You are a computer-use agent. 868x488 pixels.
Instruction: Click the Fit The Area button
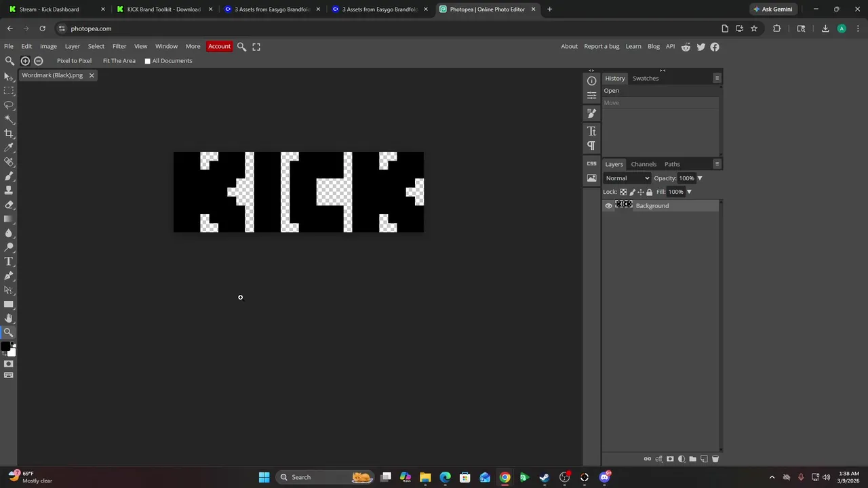119,61
